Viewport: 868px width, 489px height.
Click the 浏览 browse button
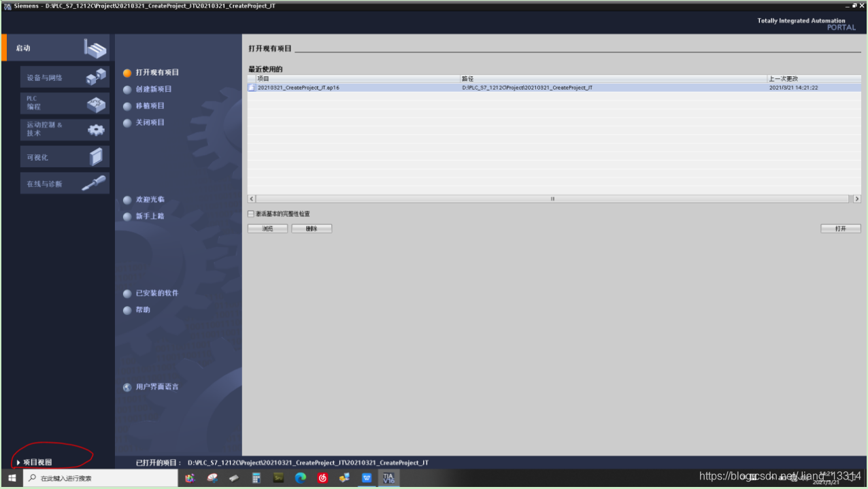267,229
